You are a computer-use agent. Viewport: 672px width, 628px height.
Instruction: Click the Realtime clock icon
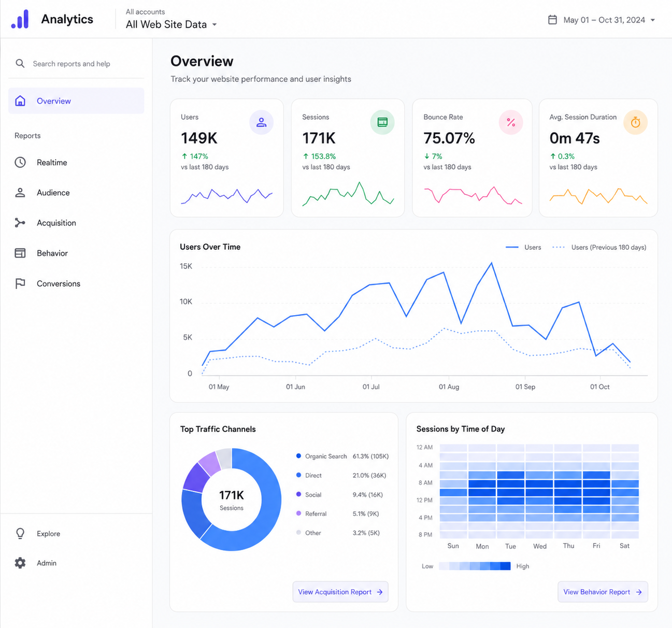click(x=20, y=163)
